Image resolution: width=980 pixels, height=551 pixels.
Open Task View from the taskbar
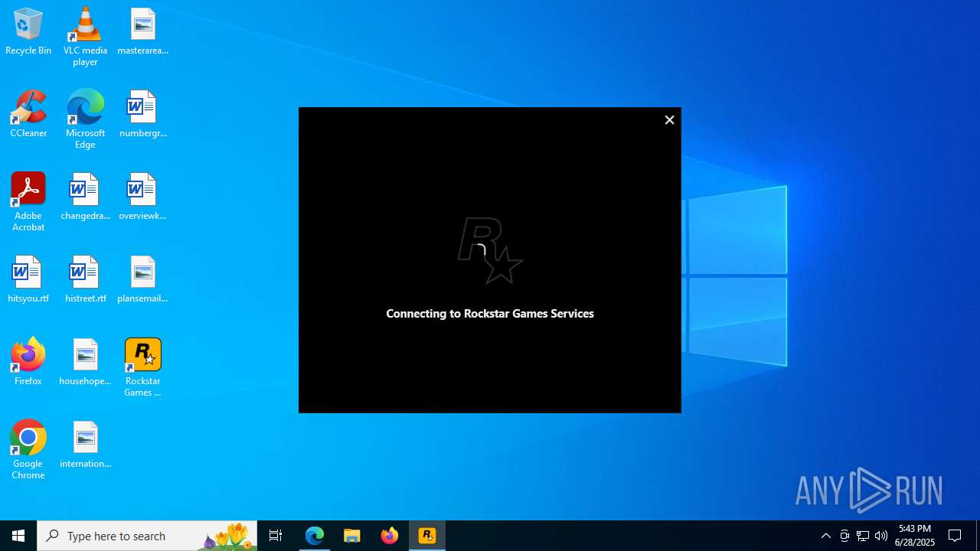click(276, 536)
